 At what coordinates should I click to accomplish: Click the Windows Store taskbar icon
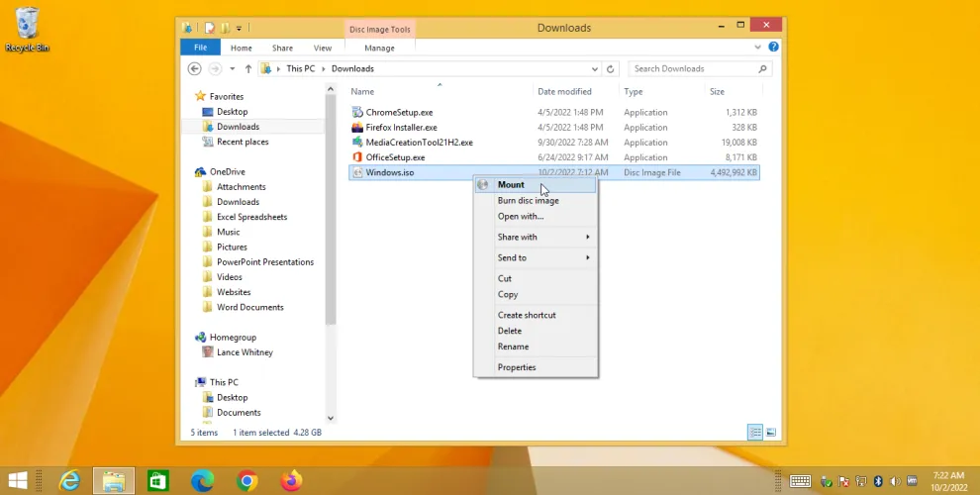click(x=158, y=481)
